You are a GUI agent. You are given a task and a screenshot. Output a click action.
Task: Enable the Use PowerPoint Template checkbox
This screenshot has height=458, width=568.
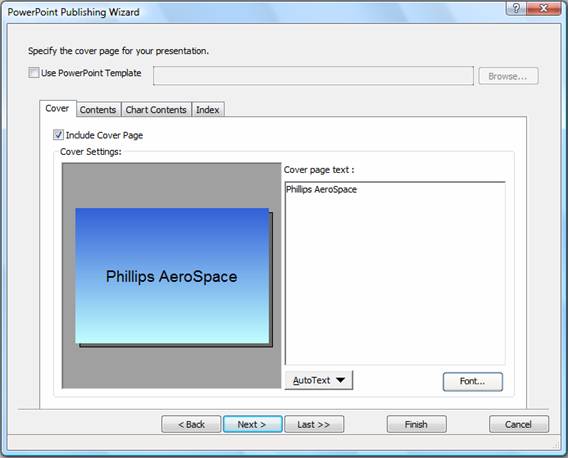(34, 72)
